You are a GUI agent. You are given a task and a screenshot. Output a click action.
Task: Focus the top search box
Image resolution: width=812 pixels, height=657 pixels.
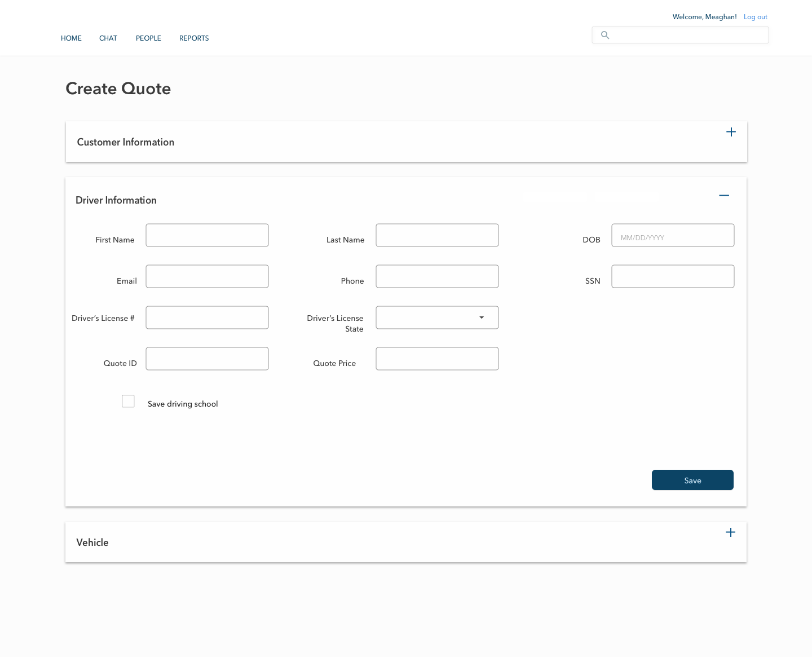pyautogui.click(x=680, y=35)
